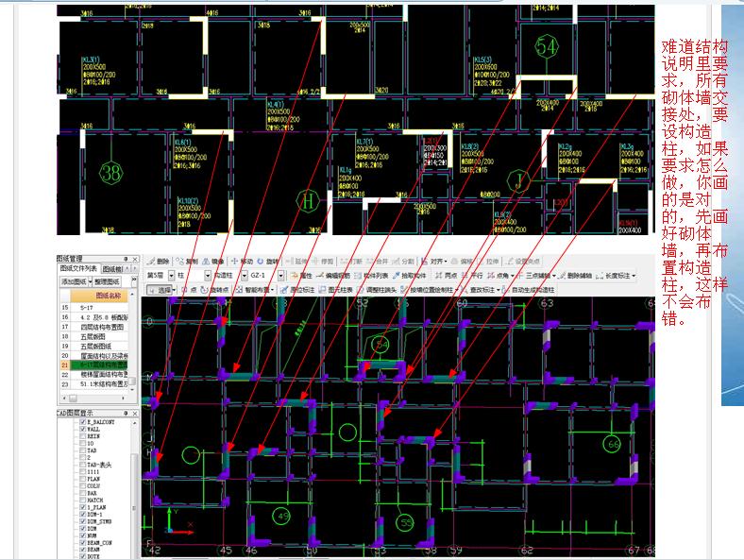Click the 分割 (split) tool

[404, 261]
